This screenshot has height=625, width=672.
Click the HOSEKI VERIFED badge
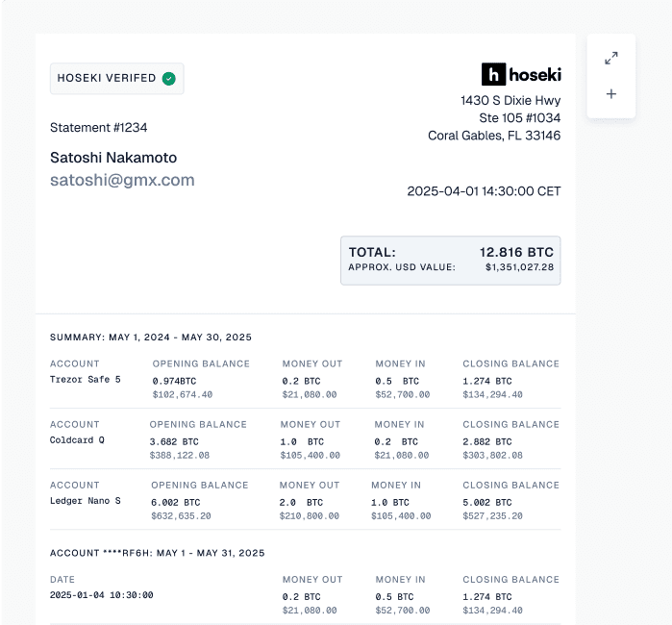(116, 79)
